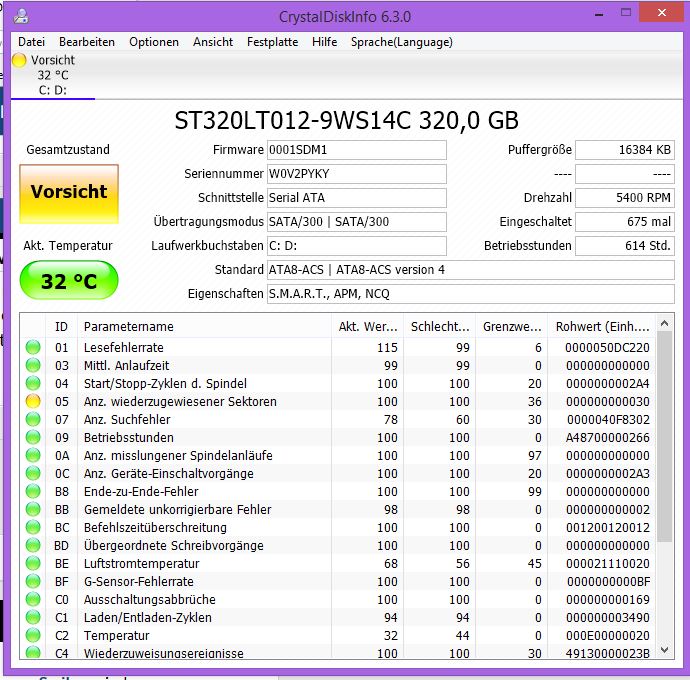690x680 pixels.
Task: Click green status icon for Geräte-Einschaltvorgänge
Action: click(x=33, y=474)
